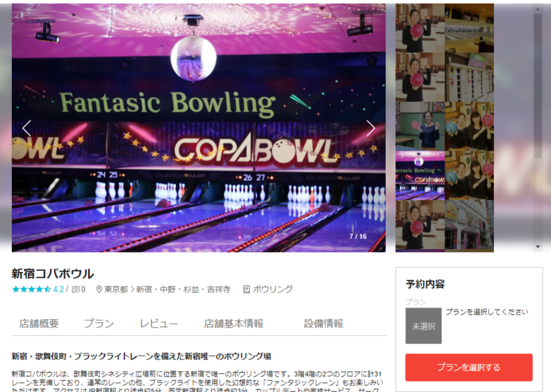Screen dimensions: 551x392
Task: Click the gallery scrollbar up arrow
Action: click(537, 9)
